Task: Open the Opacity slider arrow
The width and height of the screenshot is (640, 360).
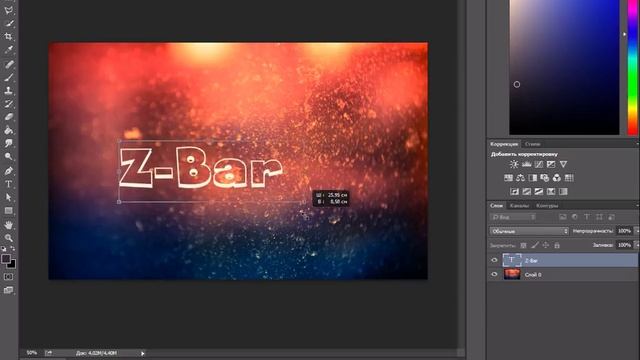Action: [x=637, y=231]
